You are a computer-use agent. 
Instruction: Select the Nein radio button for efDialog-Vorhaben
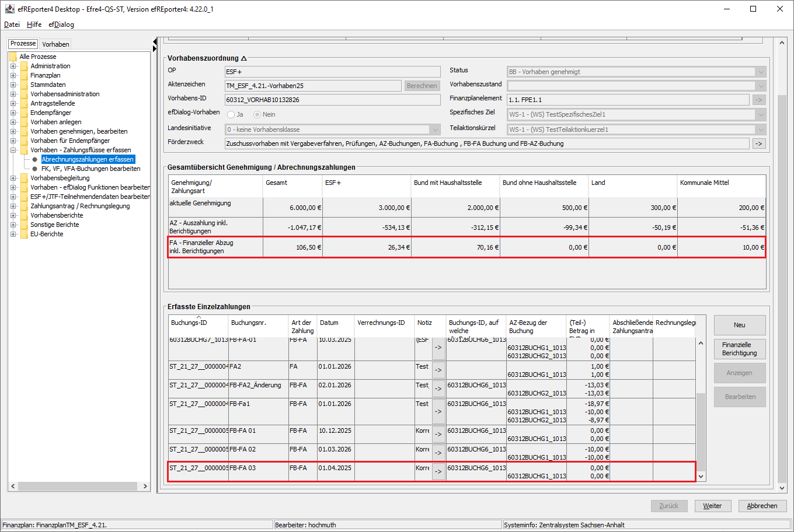click(x=257, y=114)
